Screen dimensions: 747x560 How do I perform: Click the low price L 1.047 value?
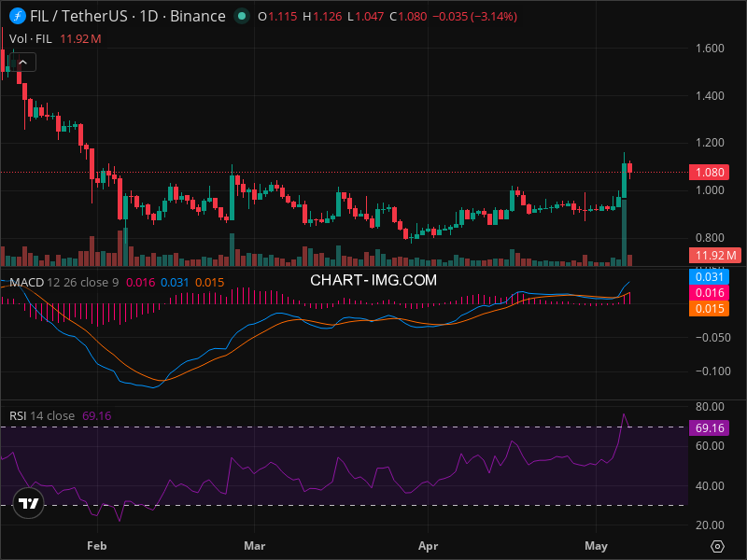366,17
